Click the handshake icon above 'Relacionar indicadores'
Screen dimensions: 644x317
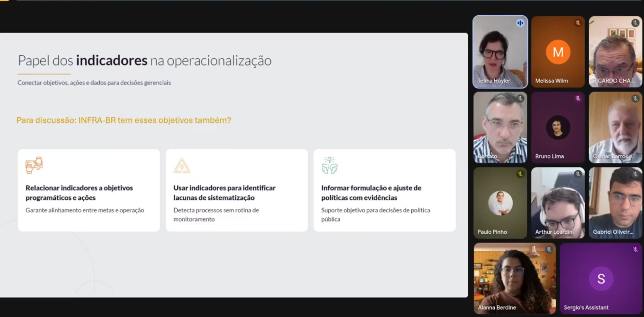(35, 165)
